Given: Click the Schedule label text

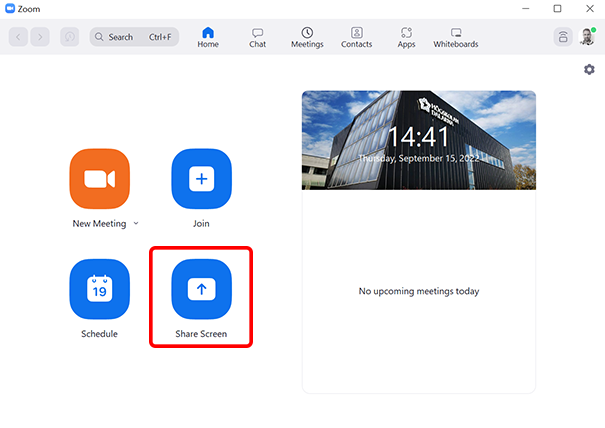Looking at the screenshot, I should click(x=99, y=334).
